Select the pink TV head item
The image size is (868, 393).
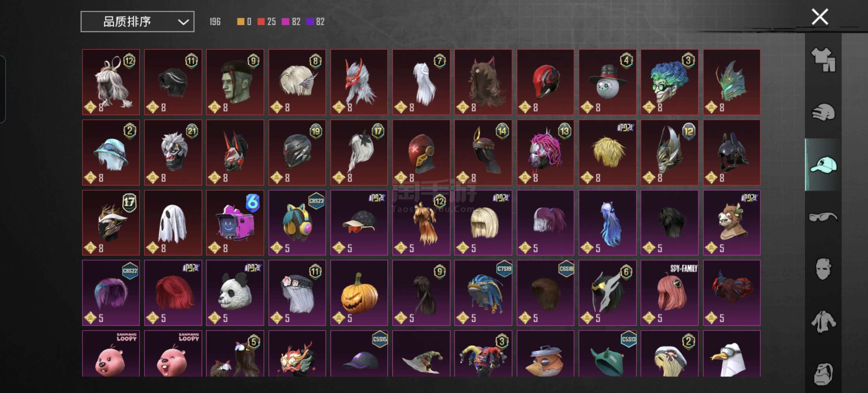pyautogui.click(x=235, y=222)
